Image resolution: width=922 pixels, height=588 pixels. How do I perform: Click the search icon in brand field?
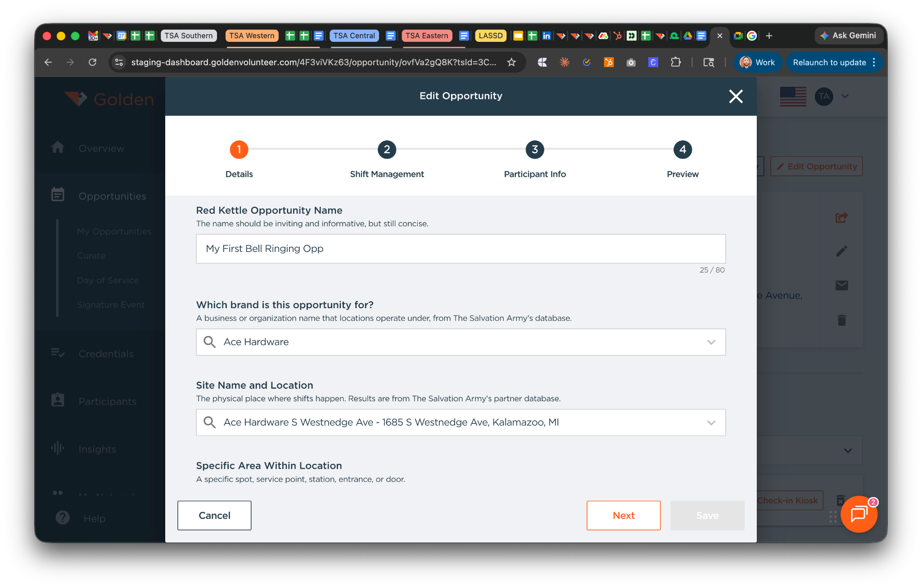point(209,342)
